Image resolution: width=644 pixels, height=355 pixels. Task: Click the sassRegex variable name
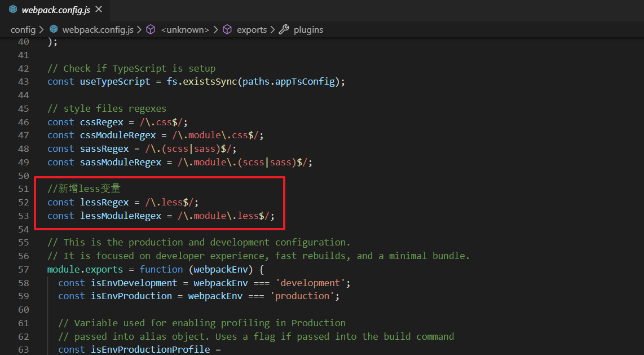(x=104, y=149)
